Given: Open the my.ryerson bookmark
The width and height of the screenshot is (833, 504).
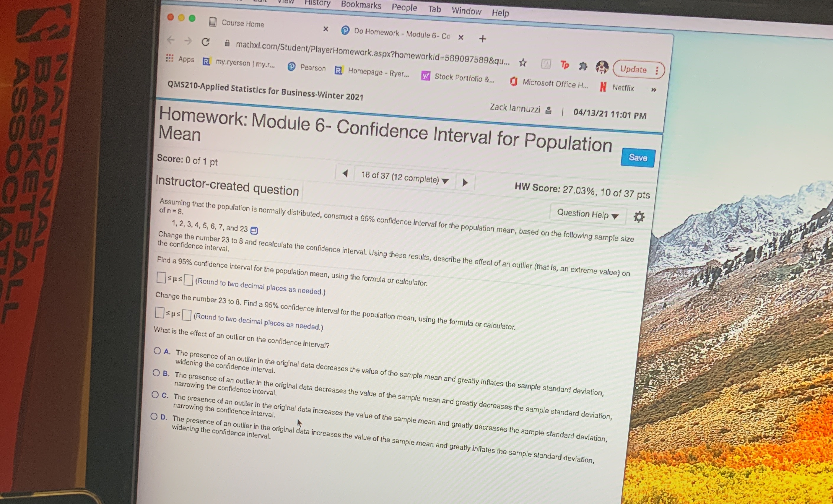Looking at the screenshot, I should click(x=239, y=63).
